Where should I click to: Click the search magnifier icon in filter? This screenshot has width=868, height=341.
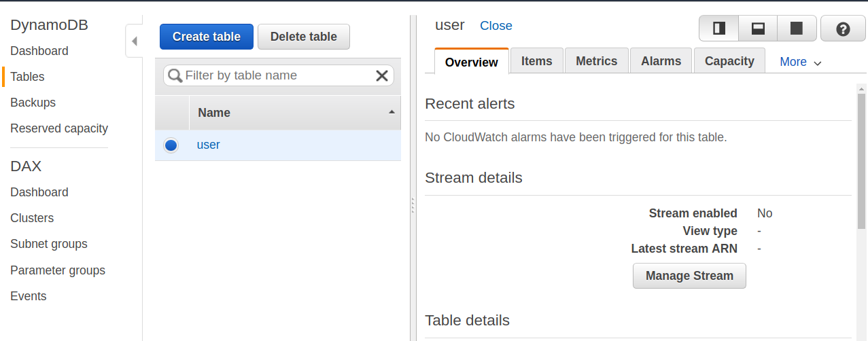click(x=175, y=75)
